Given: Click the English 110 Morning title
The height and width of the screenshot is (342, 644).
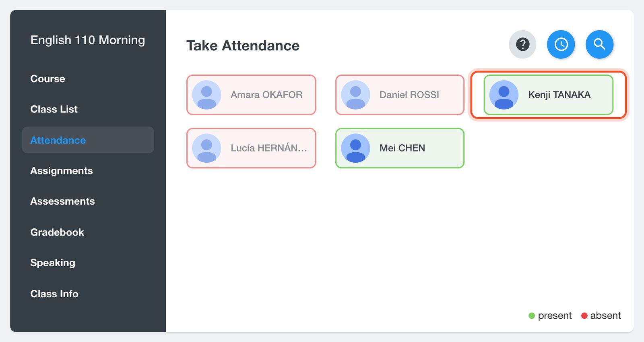Looking at the screenshot, I should tap(88, 40).
